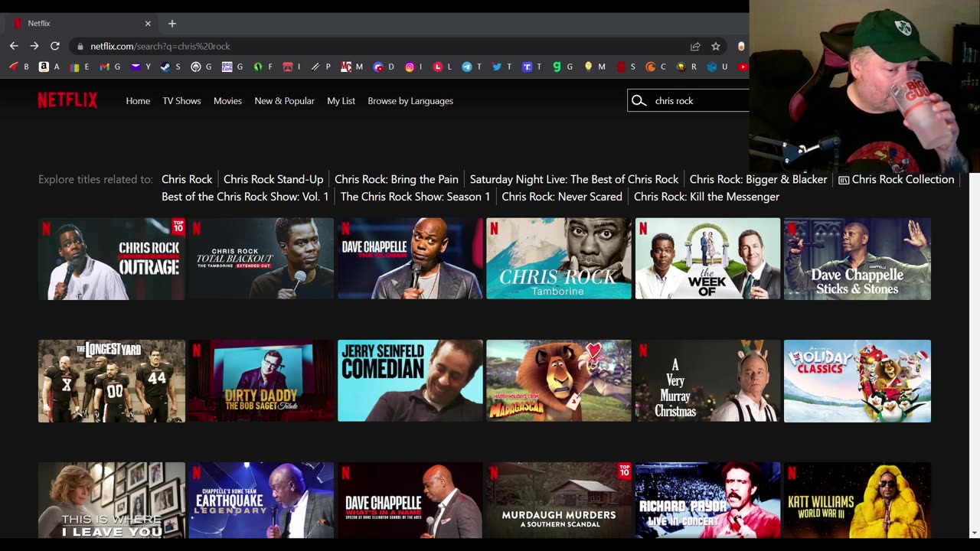This screenshot has height=551, width=980.
Task: Open the Gmail bookmark
Action: (x=110, y=67)
